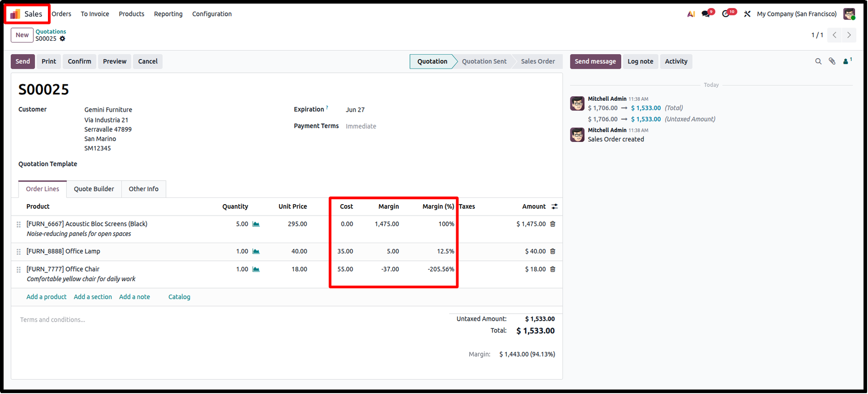868x394 pixels.
Task: Open forecast chart icon for Acoustic Bloc Screens
Action: pos(256,224)
